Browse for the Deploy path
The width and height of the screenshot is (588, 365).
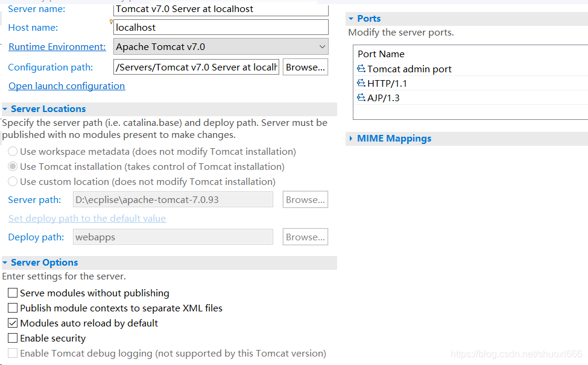pos(305,237)
